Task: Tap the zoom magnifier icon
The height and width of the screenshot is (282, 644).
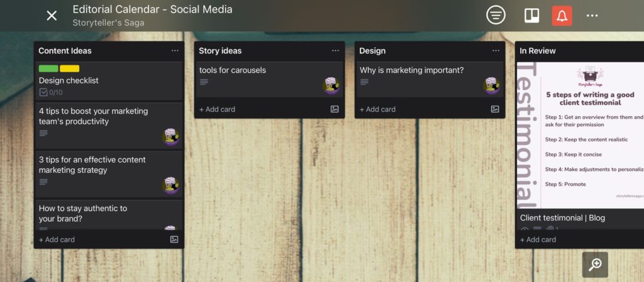Action: pyautogui.click(x=595, y=264)
